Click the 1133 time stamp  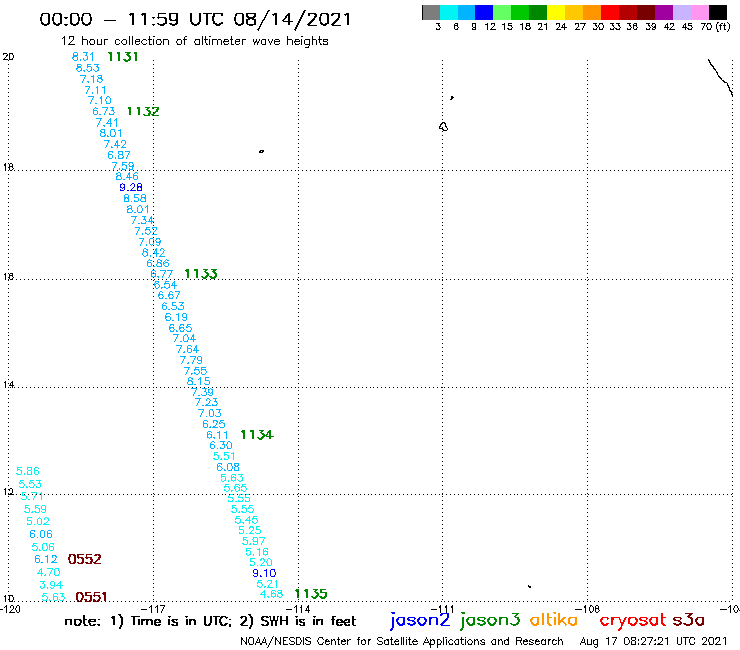pyautogui.click(x=201, y=274)
